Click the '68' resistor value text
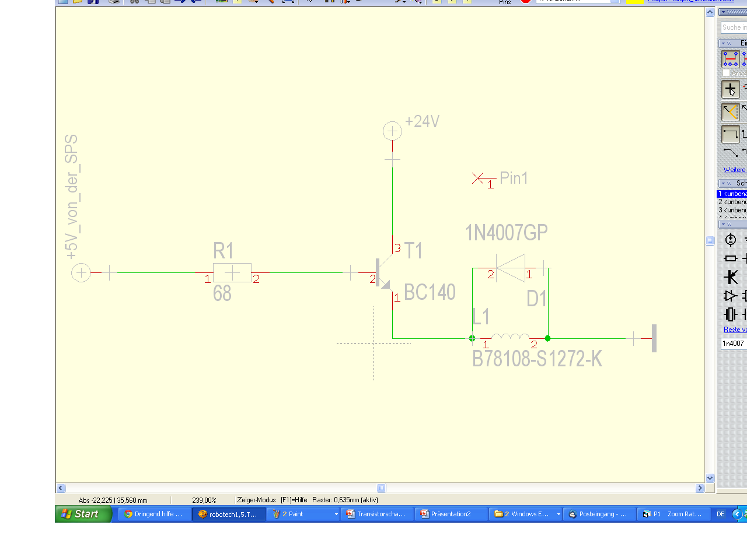The width and height of the screenshot is (747, 560). [222, 293]
